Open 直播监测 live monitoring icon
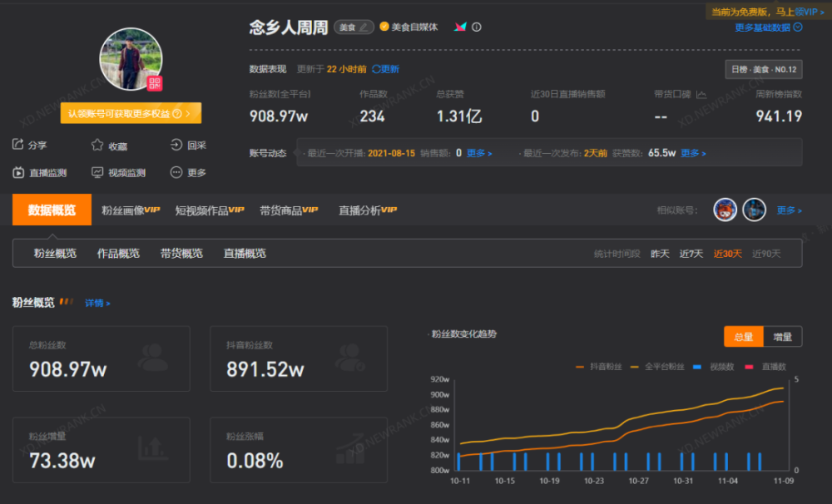This screenshot has height=504, width=832. tap(18, 172)
